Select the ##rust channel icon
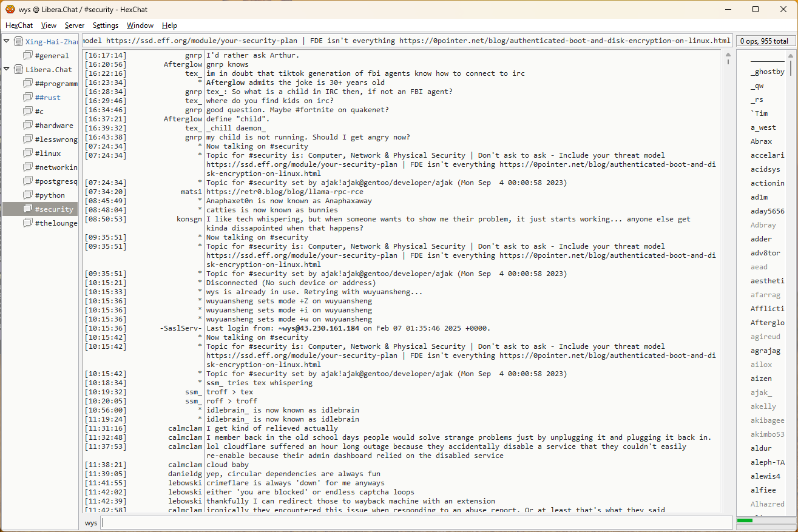The width and height of the screenshot is (798, 532). tap(27, 98)
